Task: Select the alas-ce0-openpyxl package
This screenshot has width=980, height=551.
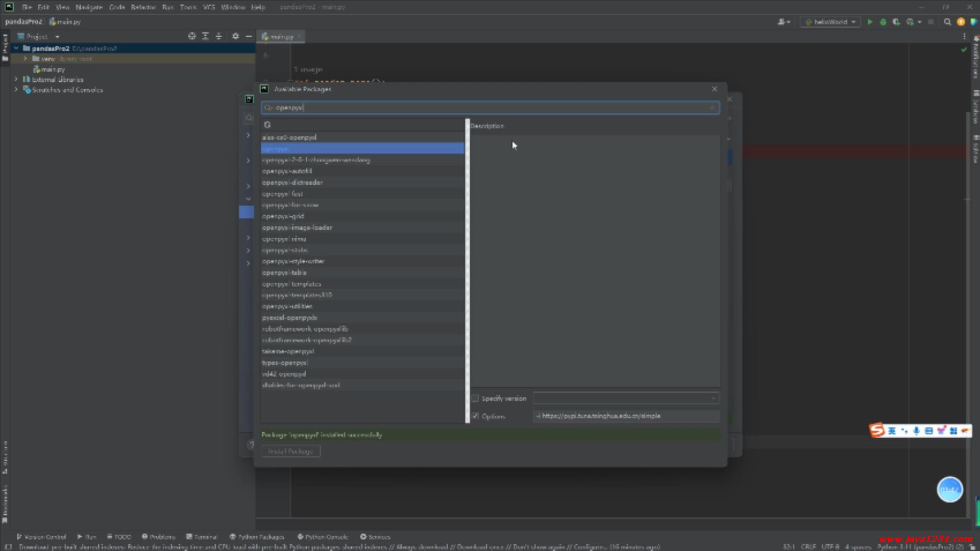Action: pos(362,138)
